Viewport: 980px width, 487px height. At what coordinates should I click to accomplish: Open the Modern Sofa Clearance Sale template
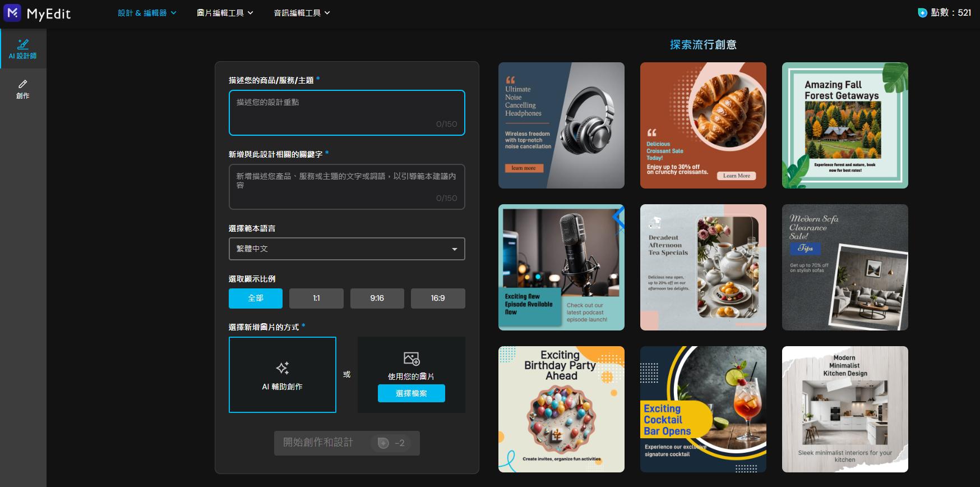tap(845, 267)
